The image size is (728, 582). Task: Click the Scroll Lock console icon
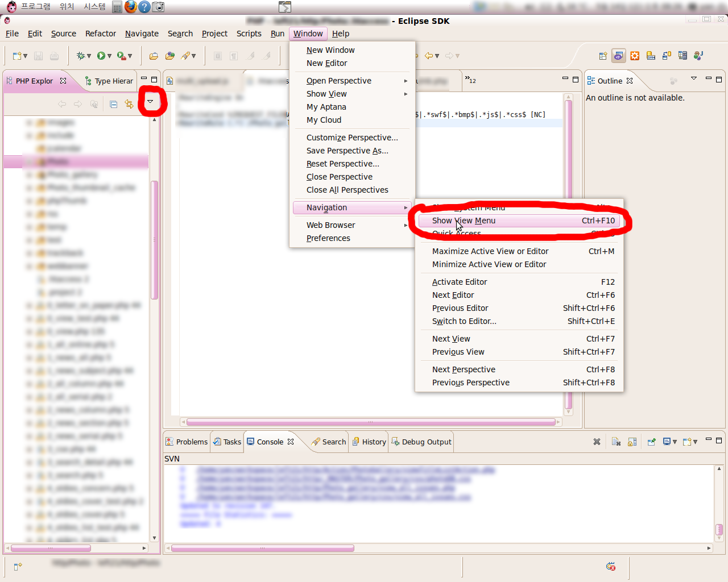point(632,442)
